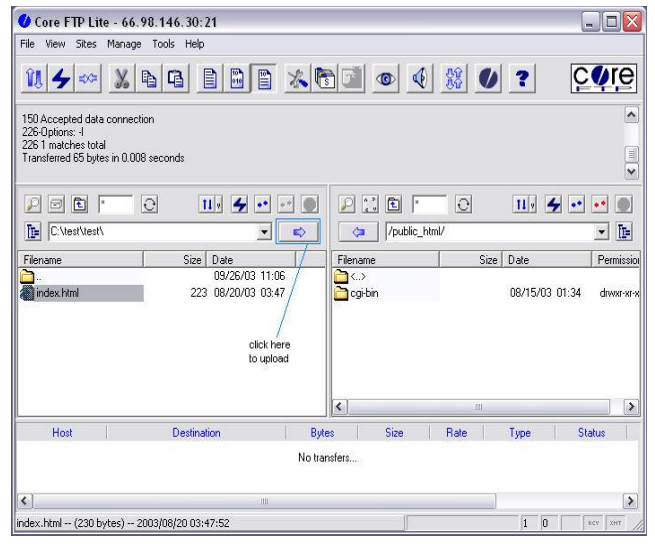Click the Permissions column header in remote pane
This screenshot has height=544, width=655.
pos(616,260)
